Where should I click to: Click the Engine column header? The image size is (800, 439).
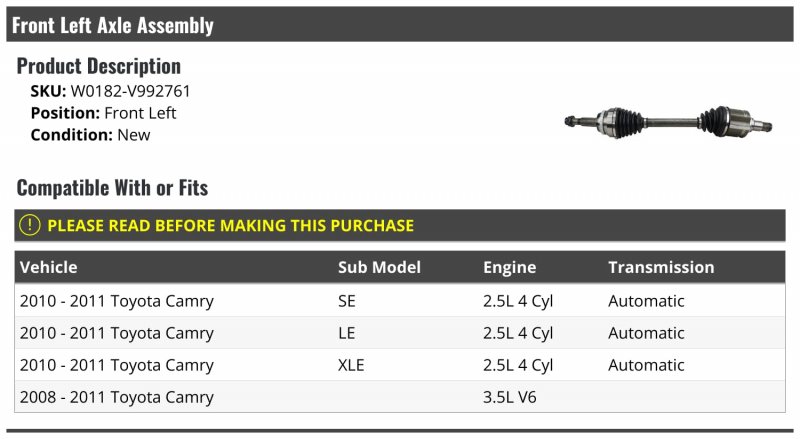pos(509,267)
